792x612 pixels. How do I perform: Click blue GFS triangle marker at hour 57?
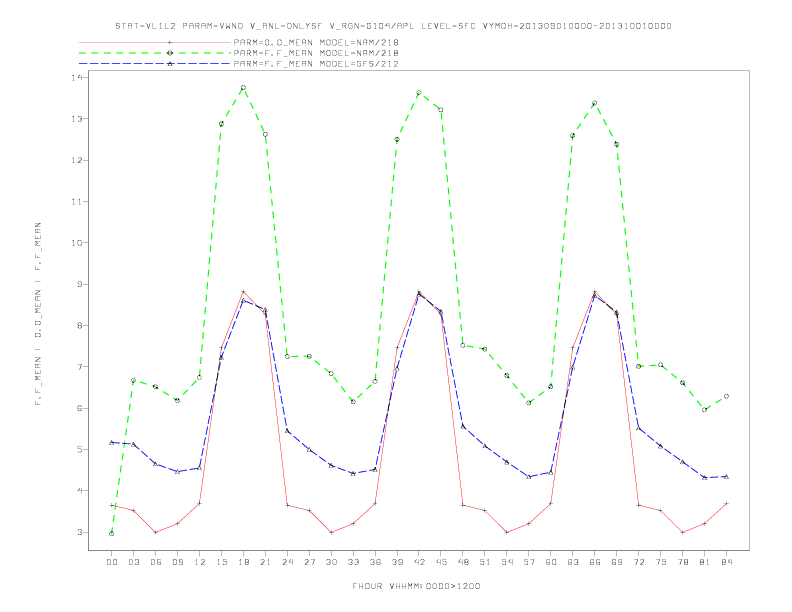[x=529, y=476]
